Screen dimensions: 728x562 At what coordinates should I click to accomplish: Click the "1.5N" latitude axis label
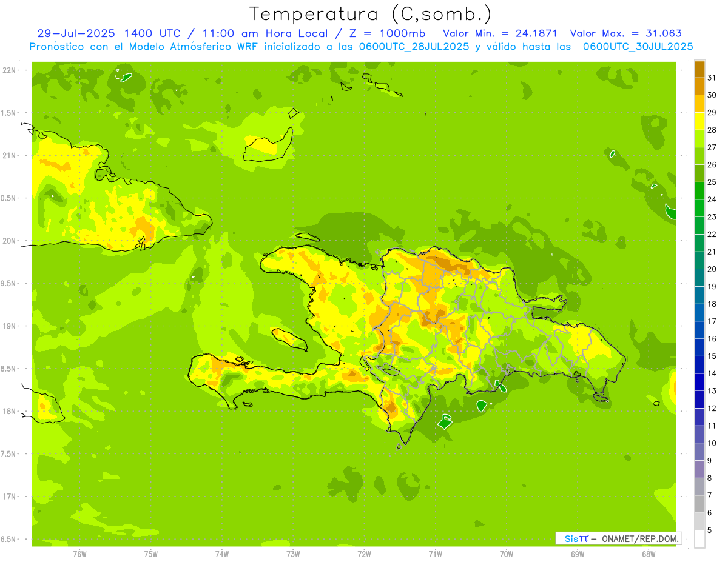tap(8, 113)
